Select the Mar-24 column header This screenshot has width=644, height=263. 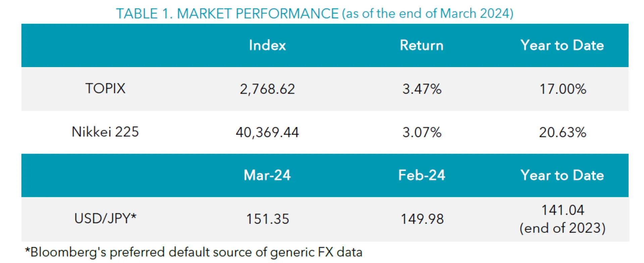click(x=267, y=175)
